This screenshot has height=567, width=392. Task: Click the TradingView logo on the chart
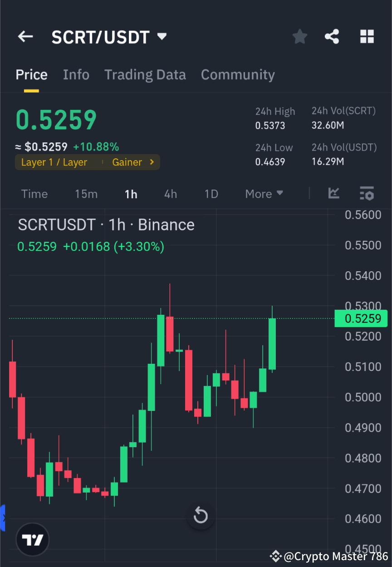tap(32, 539)
